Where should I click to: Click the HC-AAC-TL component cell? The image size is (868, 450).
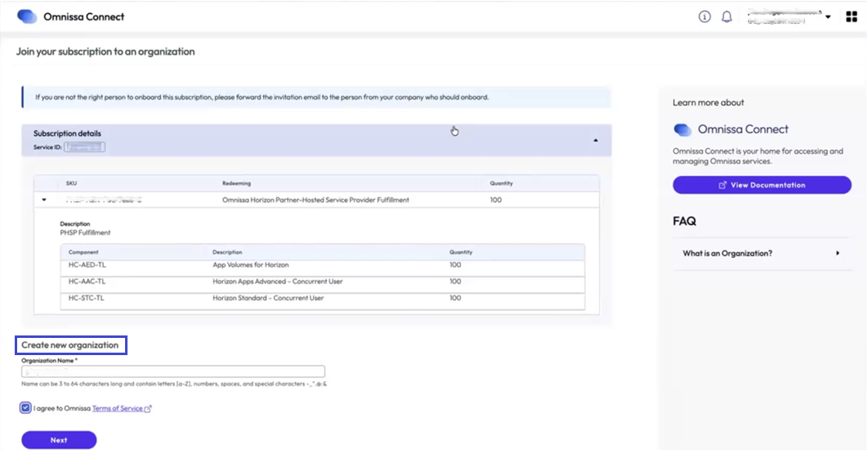click(x=87, y=281)
